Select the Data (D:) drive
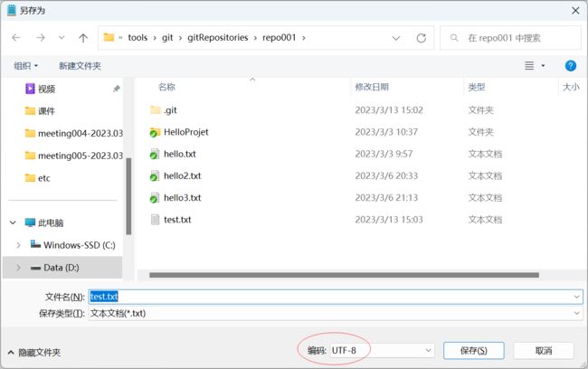This screenshot has height=369, width=588. coord(62,268)
